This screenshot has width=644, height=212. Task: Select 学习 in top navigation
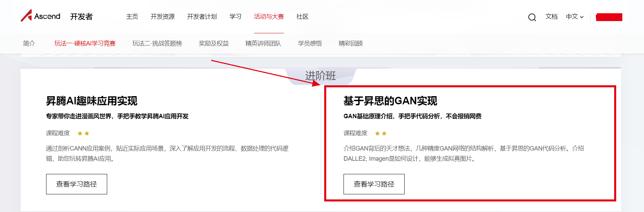[x=235, y=17]
